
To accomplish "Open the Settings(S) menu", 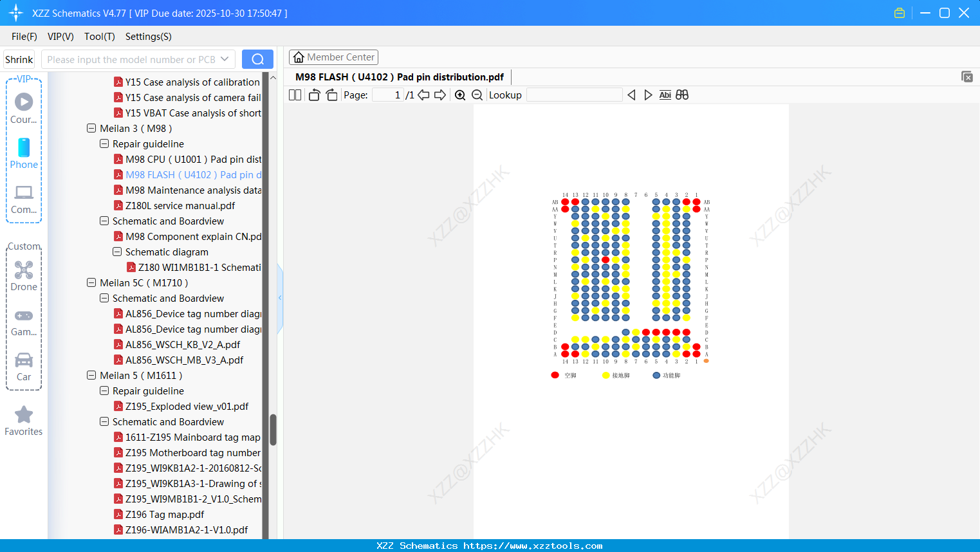I will (149, 37).
